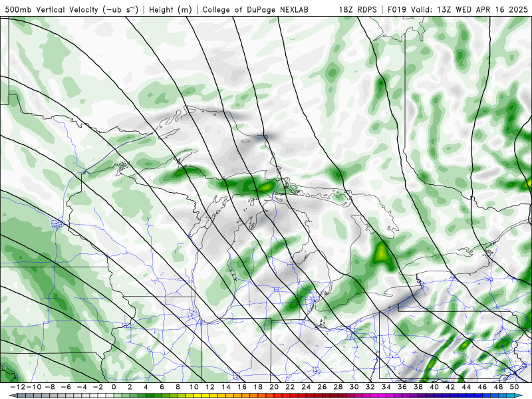
Task: Click the '6' legend scale label
Action: click(x=162, y=387)
